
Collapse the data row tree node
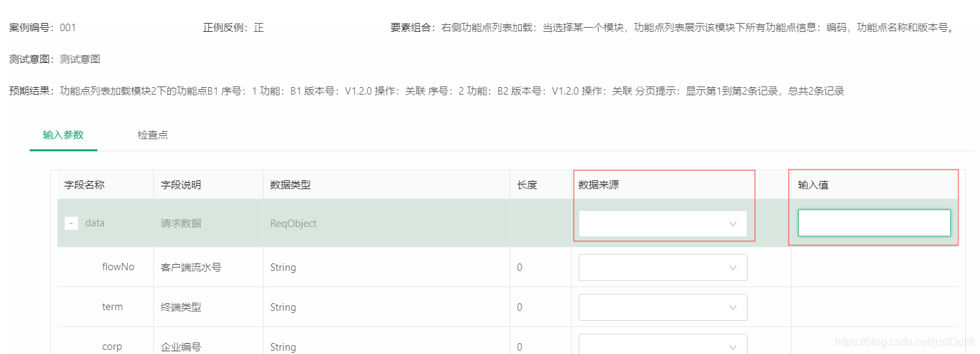tap(71, 223)
